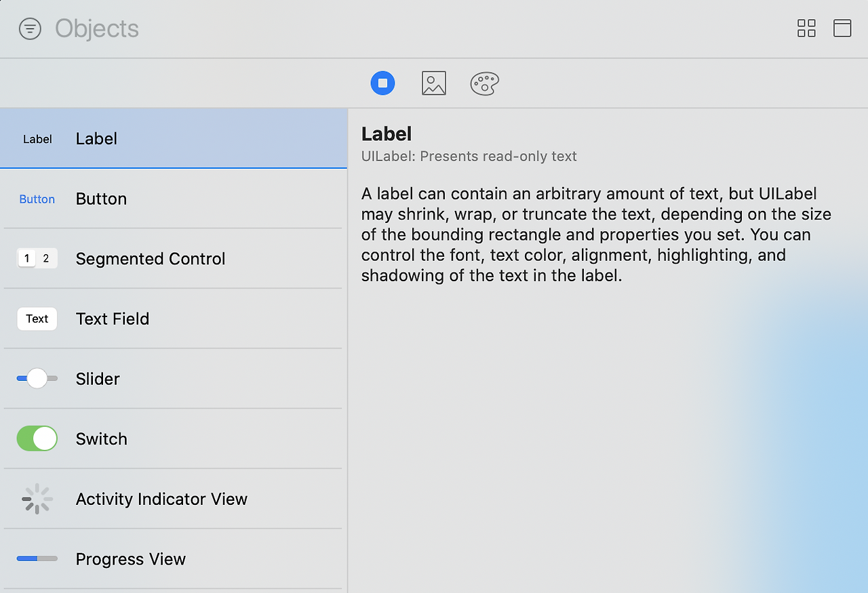Select the Button object row
The image size is (868, 593).
[x=174, y=199]
